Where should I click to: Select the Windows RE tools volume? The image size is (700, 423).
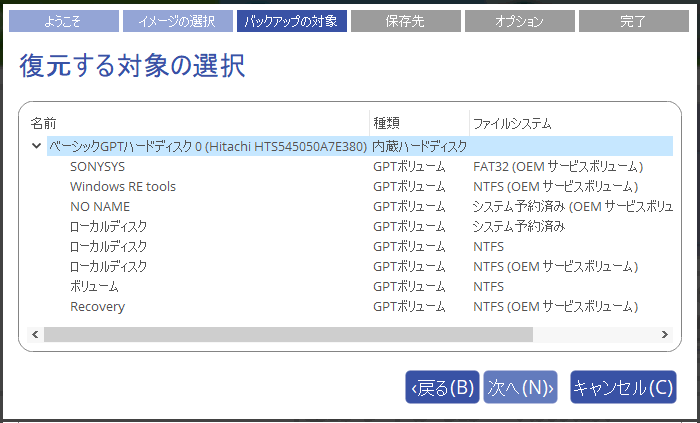coord(122,186)
